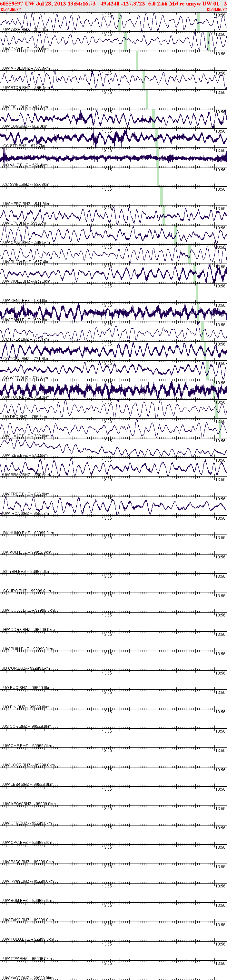Click the UW LEBA BHZ station label
The image size is (227, 980).
pos(28,785)
